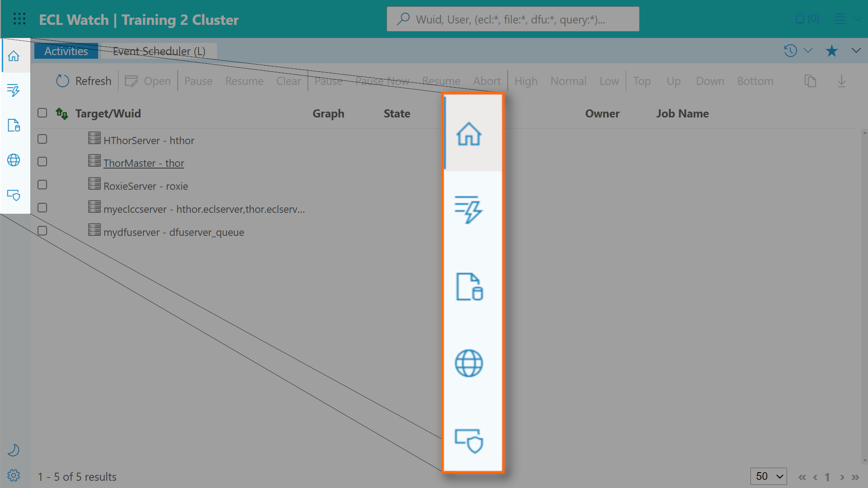Click the Wuid, User search field
868x488 pixels.
[x=513, y=19]
